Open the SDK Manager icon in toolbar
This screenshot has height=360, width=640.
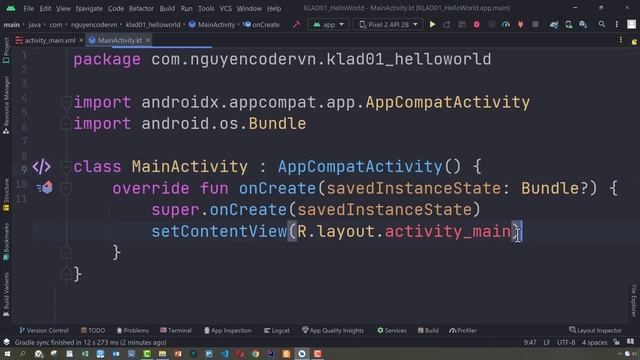(583, 24)
